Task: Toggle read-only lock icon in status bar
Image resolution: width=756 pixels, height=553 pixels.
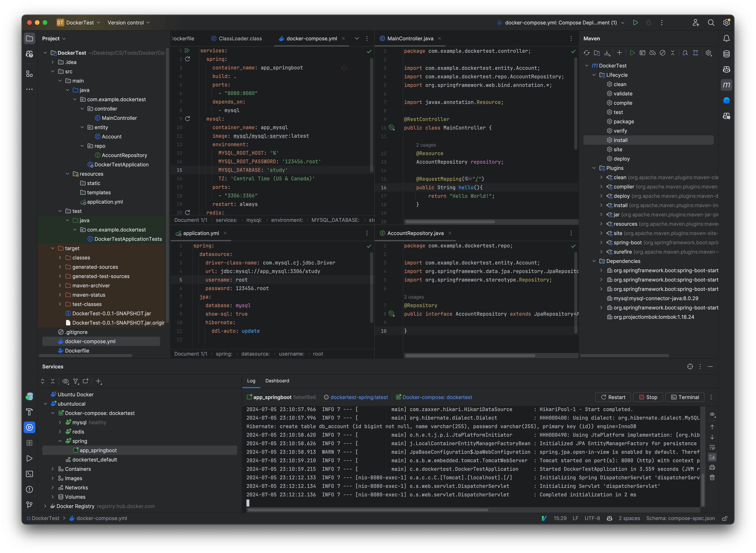Action: point(725,518)
